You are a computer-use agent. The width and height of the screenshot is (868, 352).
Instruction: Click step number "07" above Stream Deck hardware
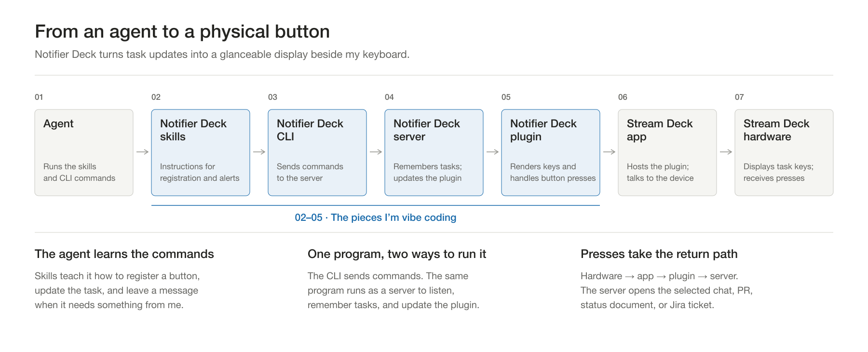[x=739, y=97]
